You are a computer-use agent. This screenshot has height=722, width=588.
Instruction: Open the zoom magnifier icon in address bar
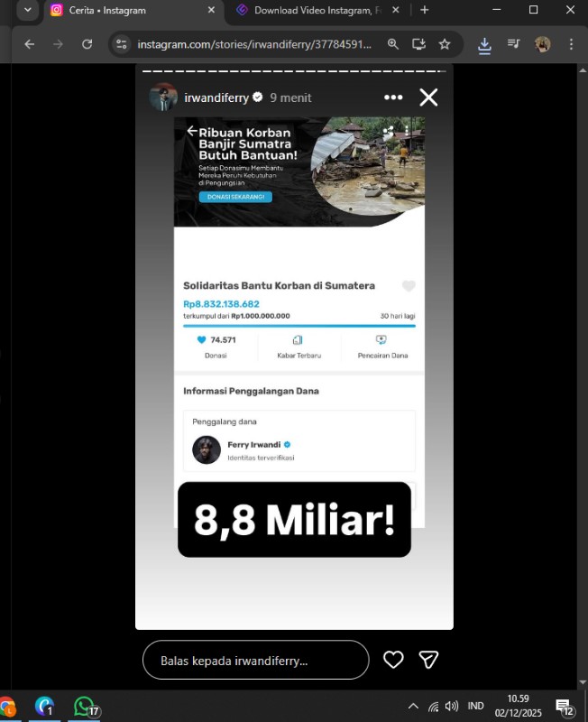point(393,44)
